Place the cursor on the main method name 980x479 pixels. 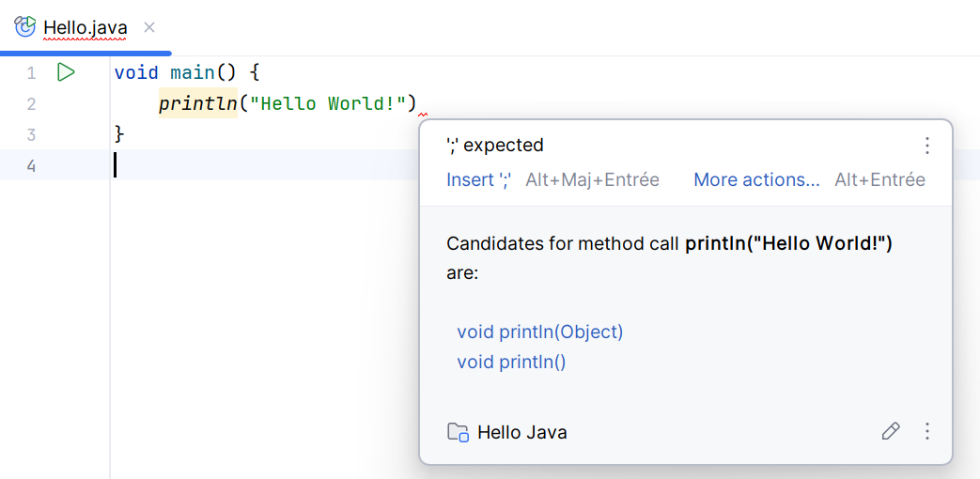[x=193, y=72]
